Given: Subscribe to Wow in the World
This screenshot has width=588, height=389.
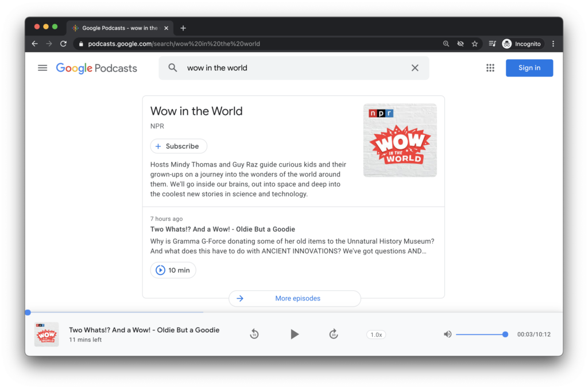Looking at the screenshot, I should pyautogui.click(x=178, y=146).
